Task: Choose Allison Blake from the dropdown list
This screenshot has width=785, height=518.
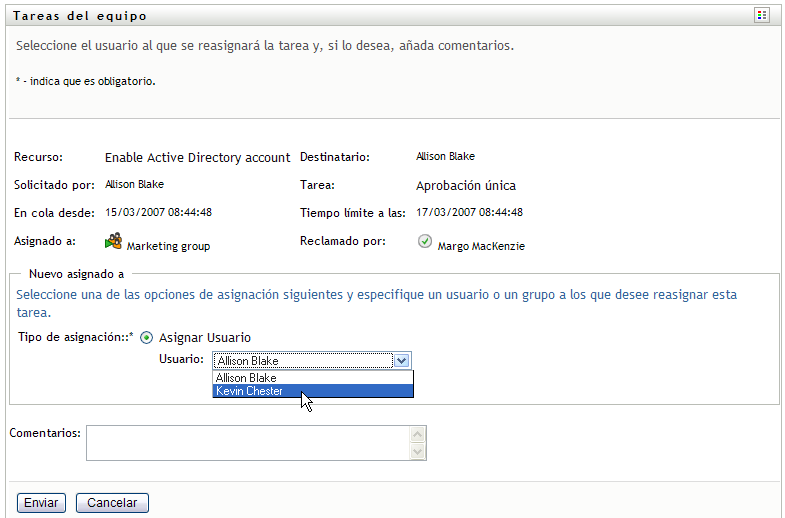Action: 313,378
